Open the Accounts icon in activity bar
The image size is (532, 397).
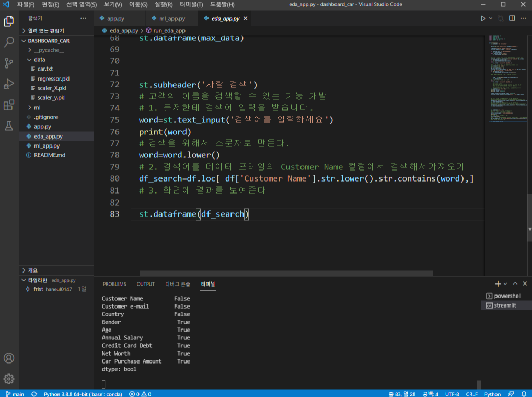(x=9, y=358)
